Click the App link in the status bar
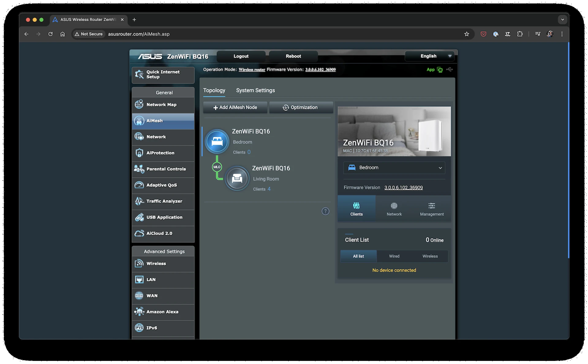 click(x=430, y=70)
